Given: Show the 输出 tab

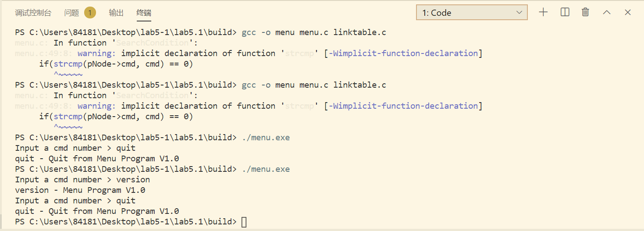Looking at the screenshot, I should pos(116,13).
